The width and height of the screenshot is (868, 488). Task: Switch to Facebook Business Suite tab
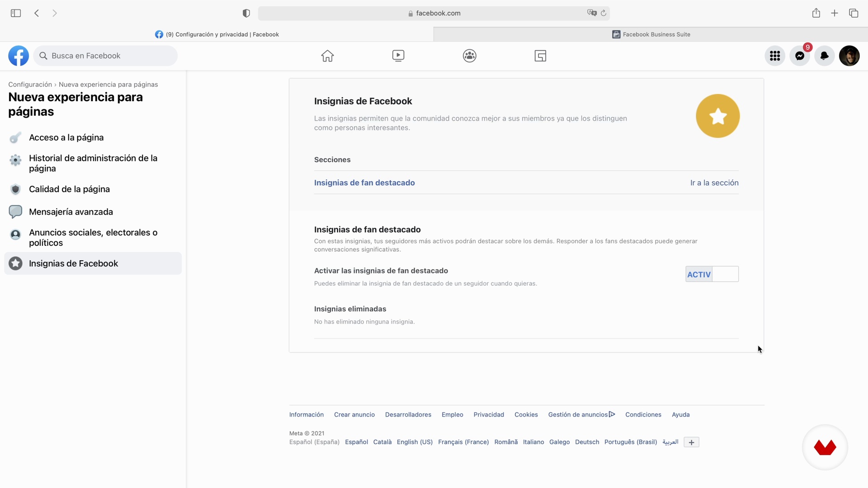tap(651, 34)
